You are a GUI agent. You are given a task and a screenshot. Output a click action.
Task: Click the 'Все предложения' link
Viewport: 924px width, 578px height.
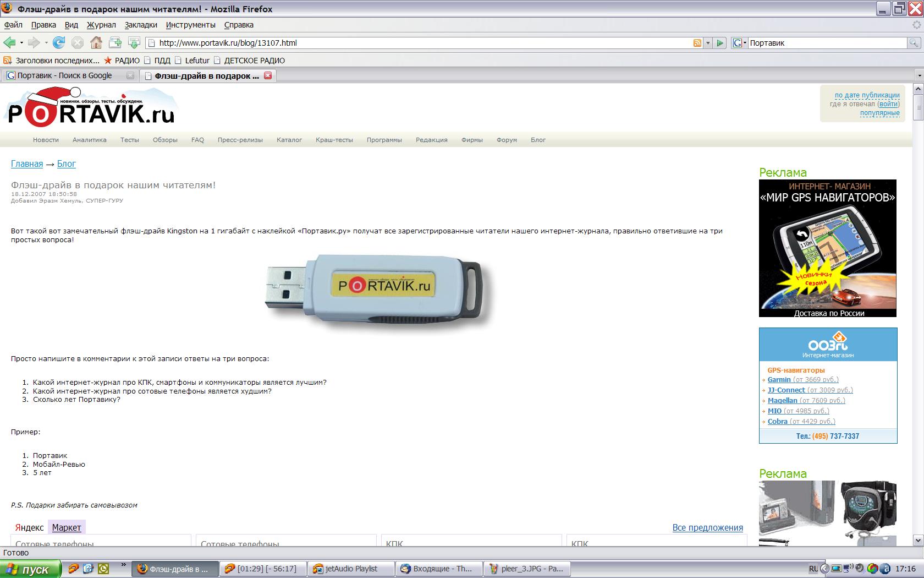point(708,527)
